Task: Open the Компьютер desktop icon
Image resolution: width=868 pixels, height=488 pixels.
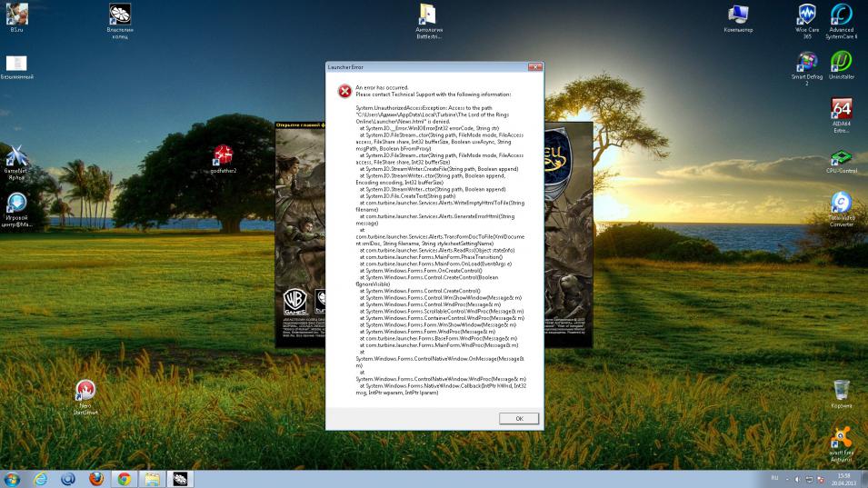Action: (738, 18)
